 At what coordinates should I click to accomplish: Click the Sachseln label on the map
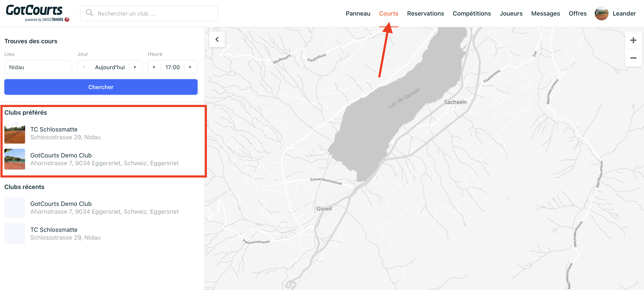tap(455, 102)
